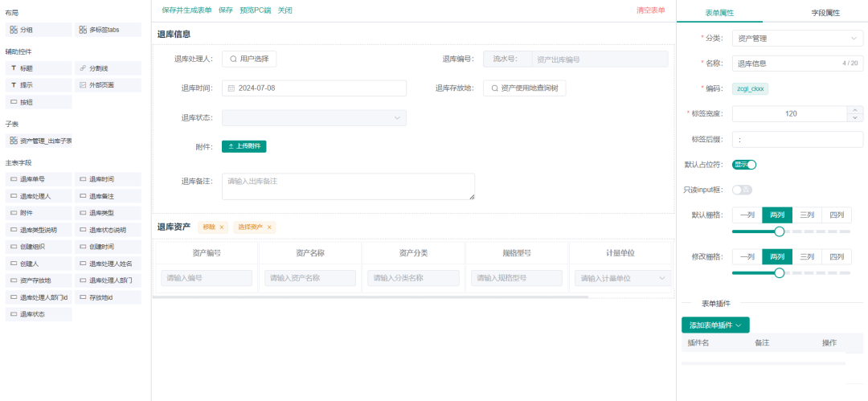
Task: Click the calendar icon in 退库时间 field
Action: (x=231, y=88)
